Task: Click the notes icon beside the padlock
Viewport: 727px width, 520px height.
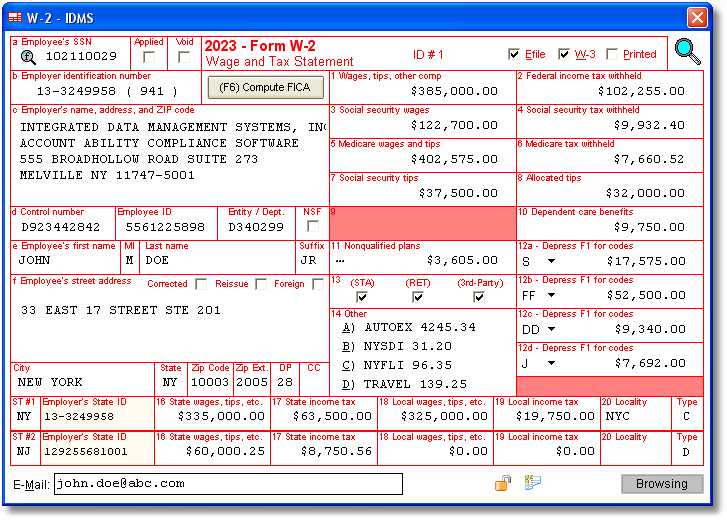Action: [x=533, y=482]
